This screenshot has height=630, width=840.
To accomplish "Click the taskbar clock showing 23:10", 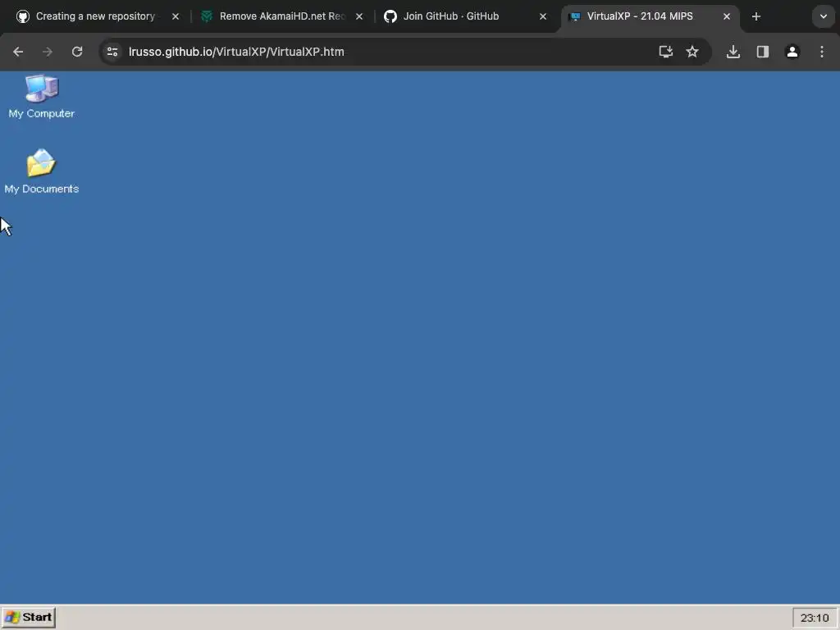I will pos(815,618).
